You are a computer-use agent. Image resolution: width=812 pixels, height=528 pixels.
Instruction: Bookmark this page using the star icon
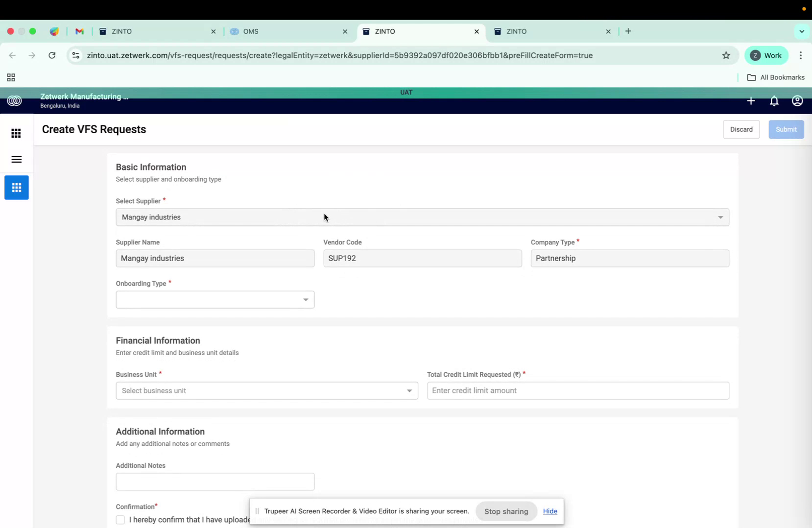(x=726, y=55)
